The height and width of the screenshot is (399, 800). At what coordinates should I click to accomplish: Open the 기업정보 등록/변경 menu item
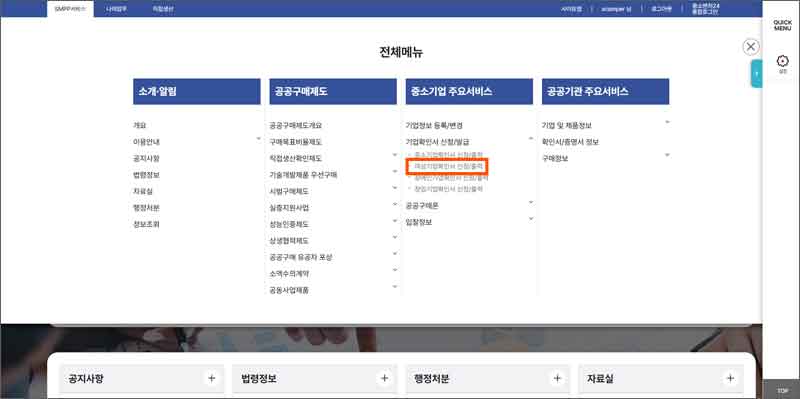pos(434,126)
